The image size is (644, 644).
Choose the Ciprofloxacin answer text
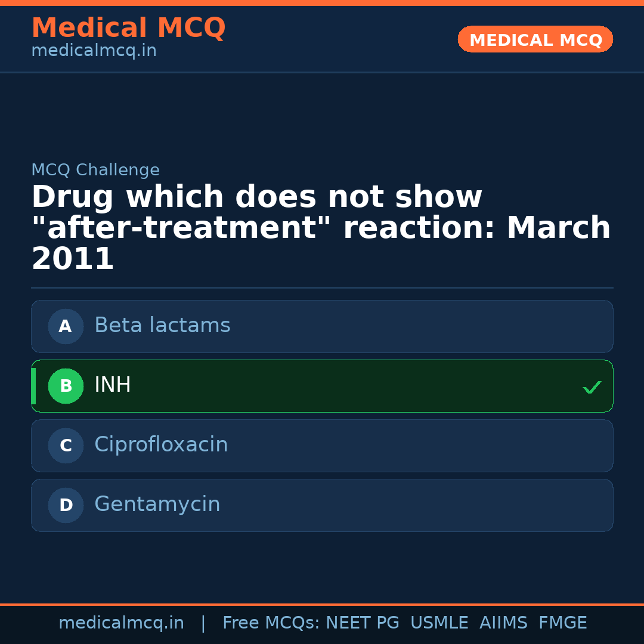click(x=161, y=445)
